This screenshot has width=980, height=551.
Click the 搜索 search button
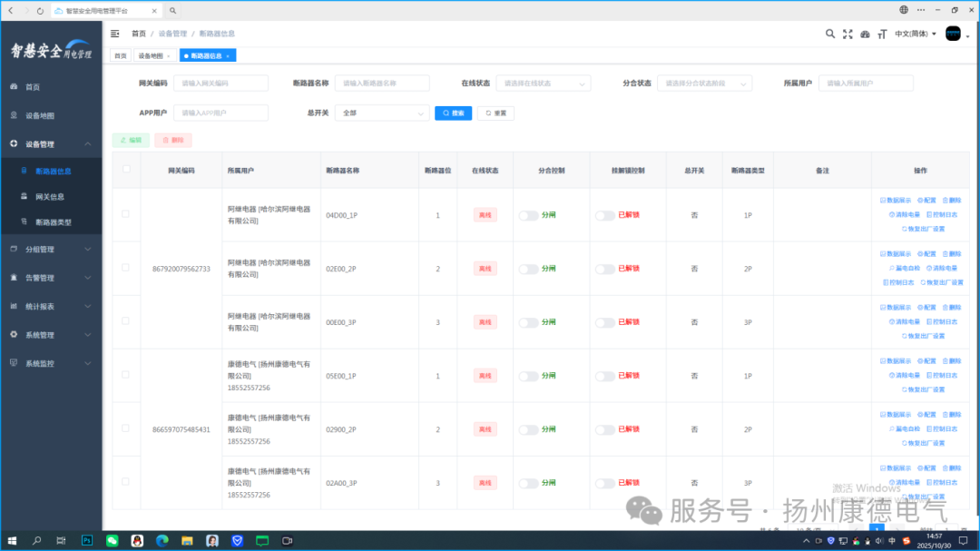point(453,113)
